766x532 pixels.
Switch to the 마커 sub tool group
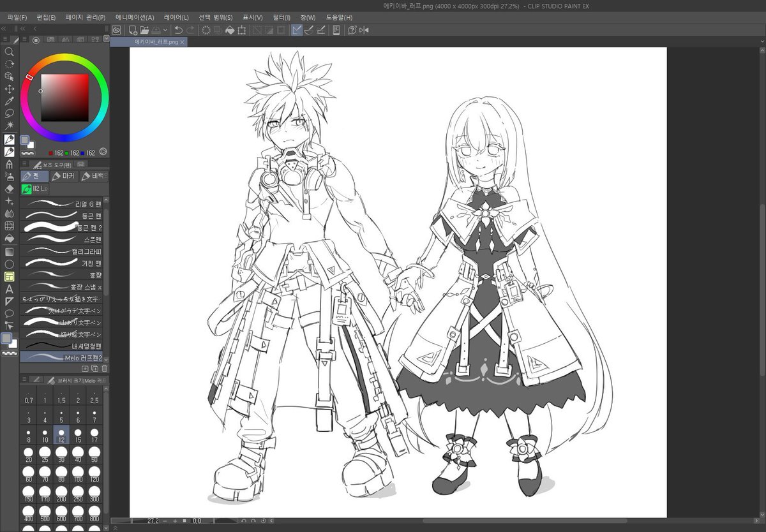pyautogui.click(x=63, y=176)
